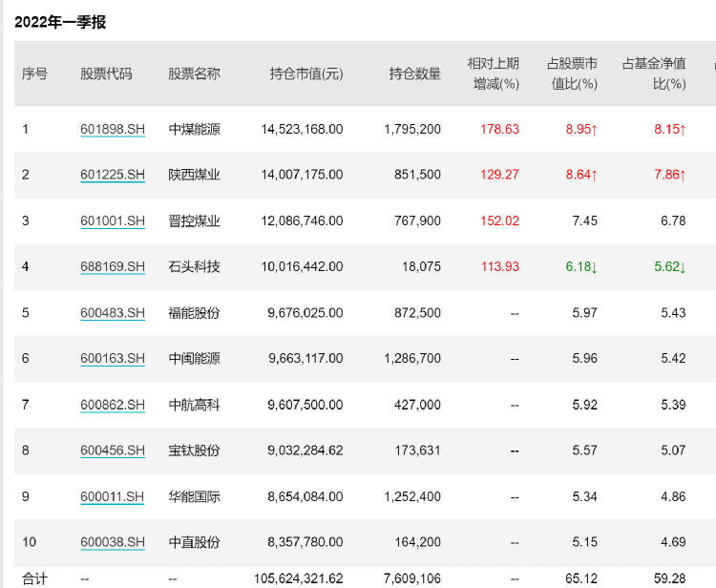This screenshot has height=588, width=716.
Task: Select stock name 福能股份
Action: pos(194,313)
